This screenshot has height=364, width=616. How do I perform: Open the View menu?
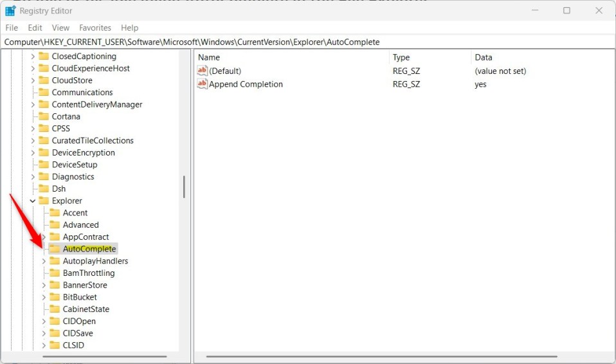point(60,28)
